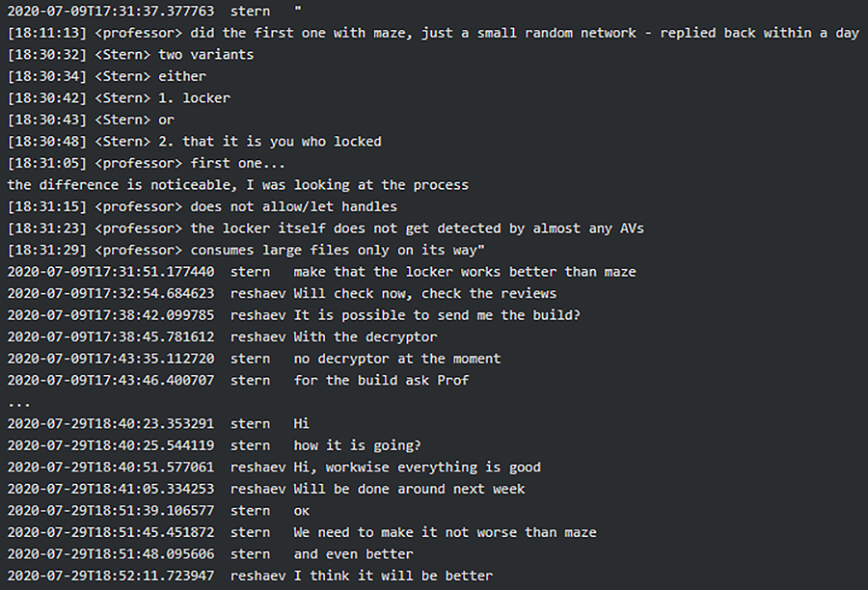Image resolution: width=868 pixels, height=590 pixels.
Task: Click "does not allow/let handles" text
Action: tap(293, 206)
